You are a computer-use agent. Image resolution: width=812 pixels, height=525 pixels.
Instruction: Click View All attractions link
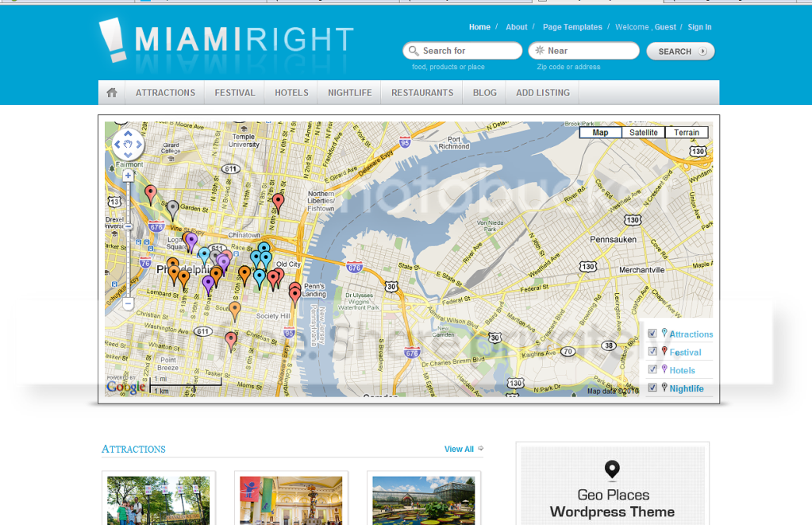coord(459,449)
